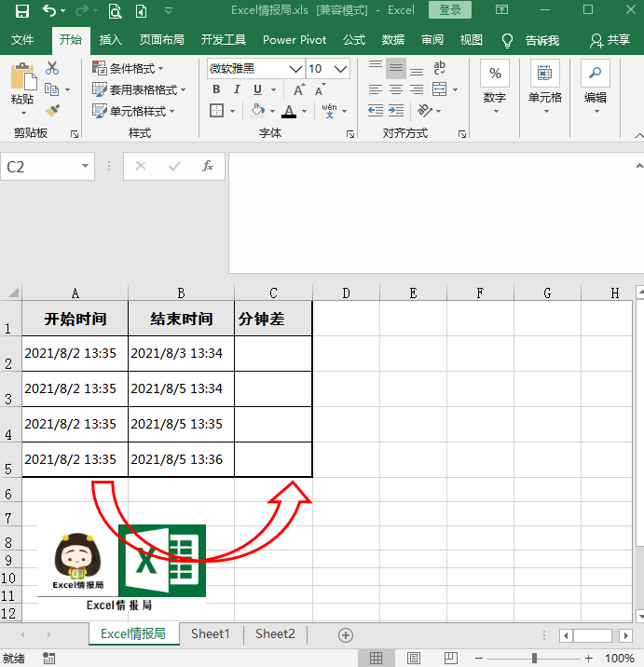Toggle Underline formatting

[x=257, y=90]
